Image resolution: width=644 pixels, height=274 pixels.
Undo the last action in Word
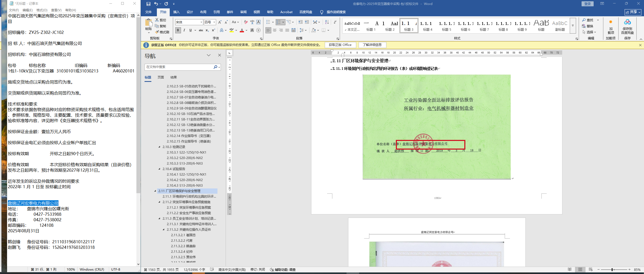(x=156, y=4)
